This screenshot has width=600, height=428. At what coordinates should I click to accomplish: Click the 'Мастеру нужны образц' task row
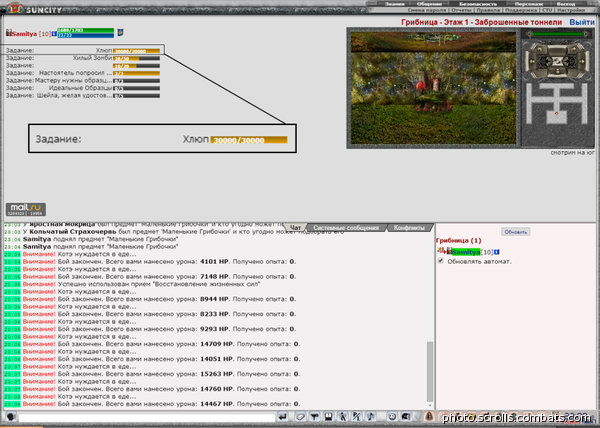[83, 81]
